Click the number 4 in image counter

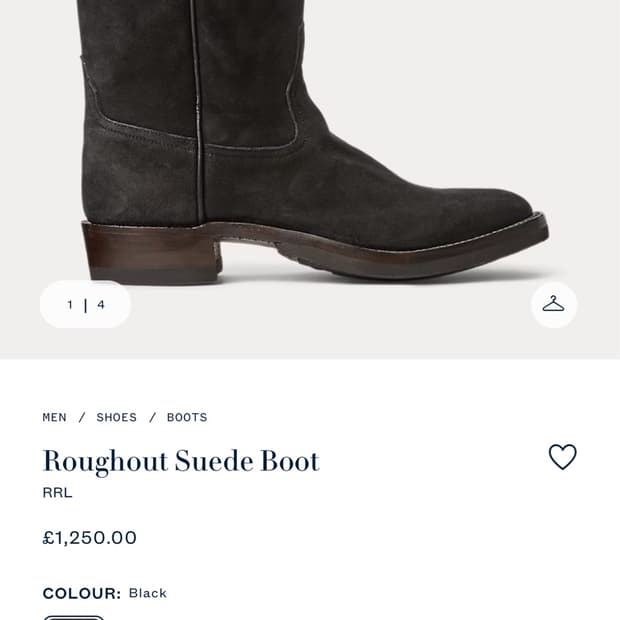click(x=101, y=304)
